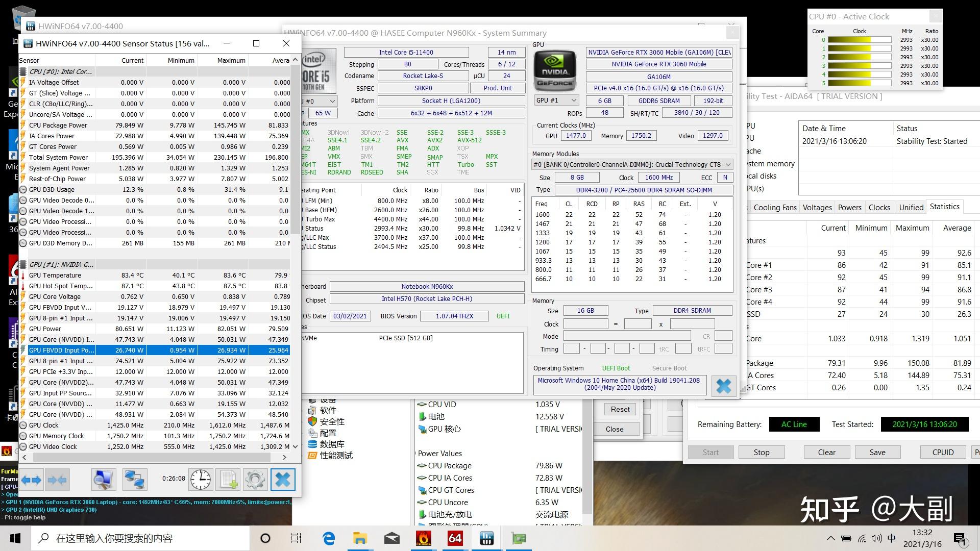Click the shrink columns arrows icon in Sensor Status
The image size is (980, 551).
pos(57,480)
